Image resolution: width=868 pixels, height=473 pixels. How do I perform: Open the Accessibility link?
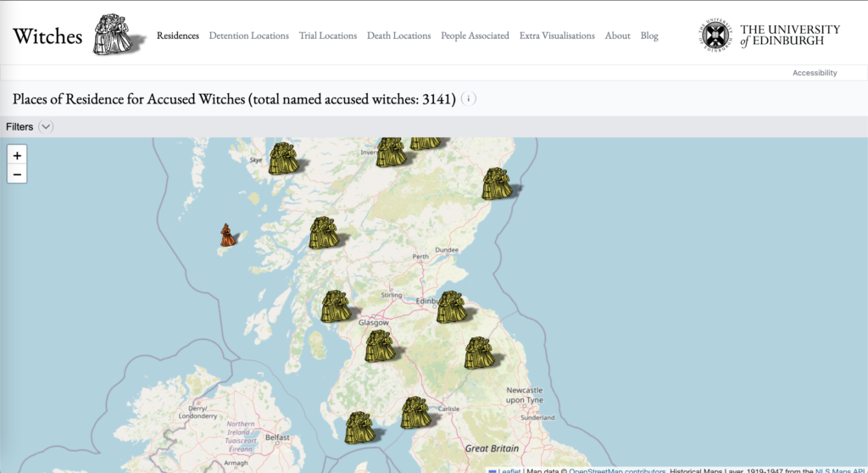(x=815, y=73)
